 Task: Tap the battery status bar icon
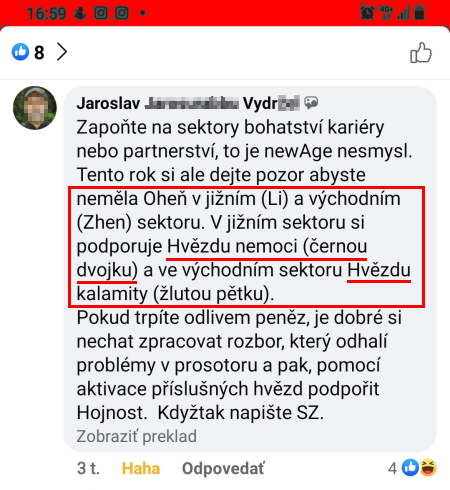pyautogui.click(x=420, y=12)
